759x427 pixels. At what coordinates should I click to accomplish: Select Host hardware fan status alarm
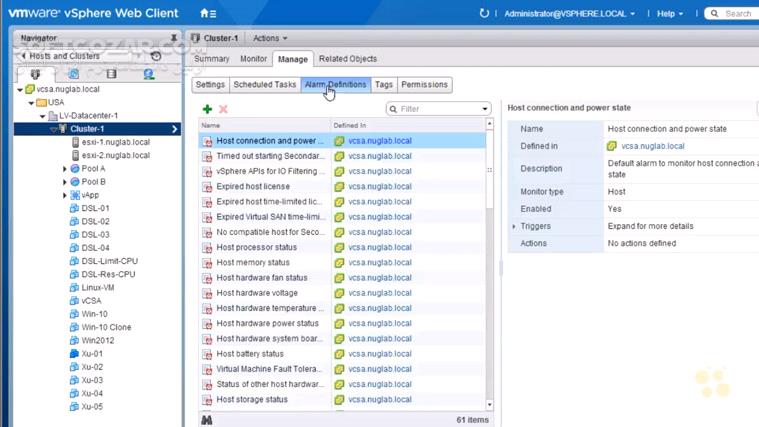pyautogui.click(x=342, y=278)
